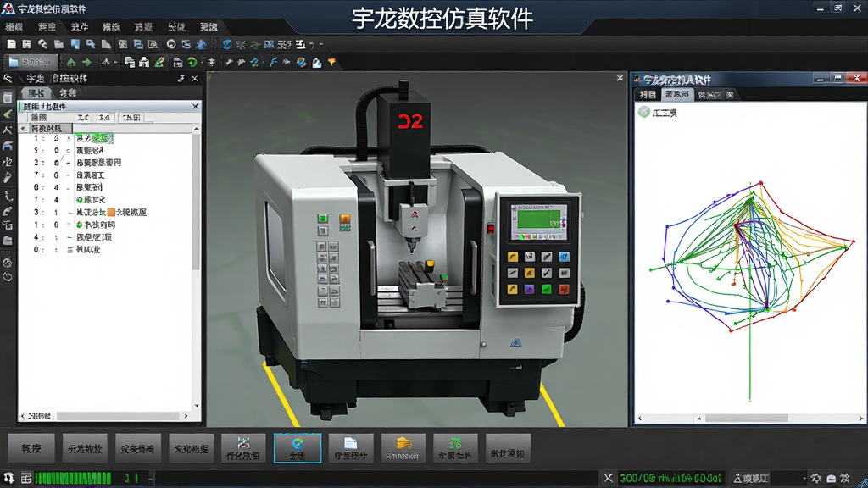This screenshot has width=868, height=488.
Task: Click the green check icon in row "7 : 4"
Action: tap(80, 200)
